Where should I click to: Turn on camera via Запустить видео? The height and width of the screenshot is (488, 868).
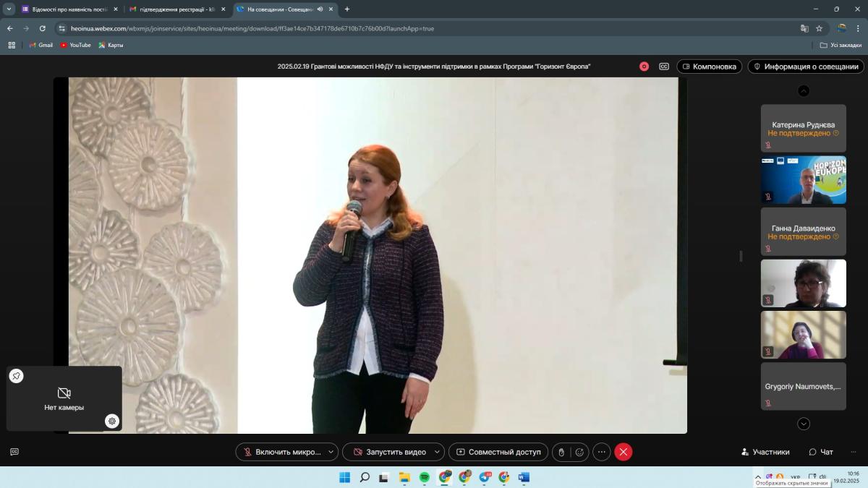tap(389, 452)
